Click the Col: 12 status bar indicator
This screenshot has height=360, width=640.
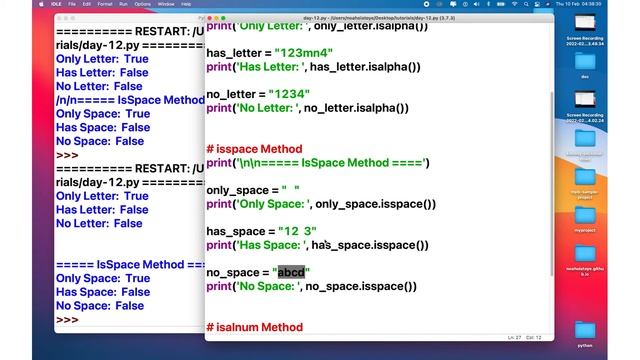click(x=533, y=338)
